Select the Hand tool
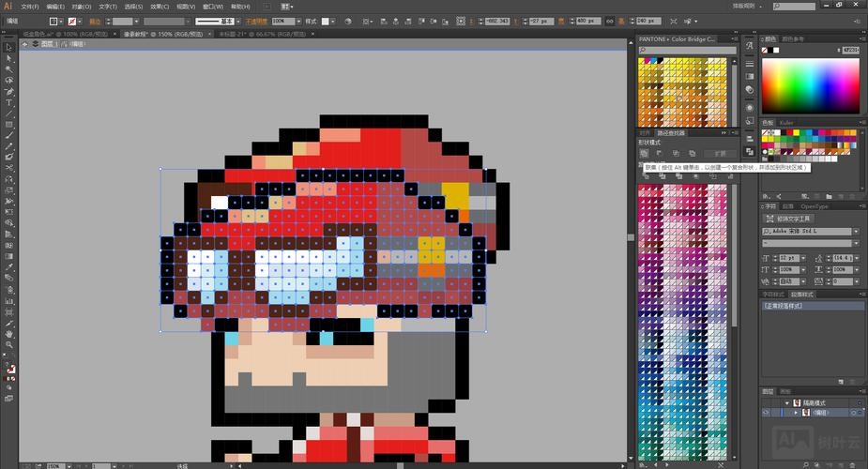 [9, 334]
